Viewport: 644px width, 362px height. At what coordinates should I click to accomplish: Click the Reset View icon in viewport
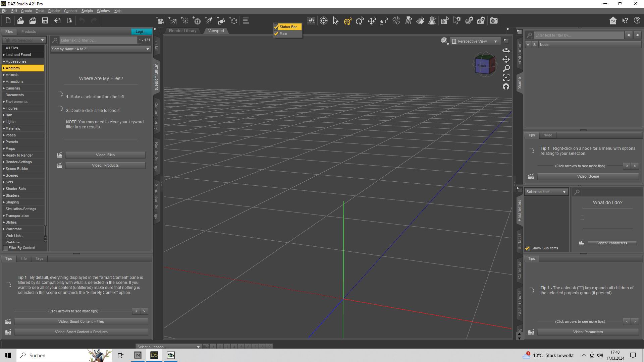click(506, 87)
